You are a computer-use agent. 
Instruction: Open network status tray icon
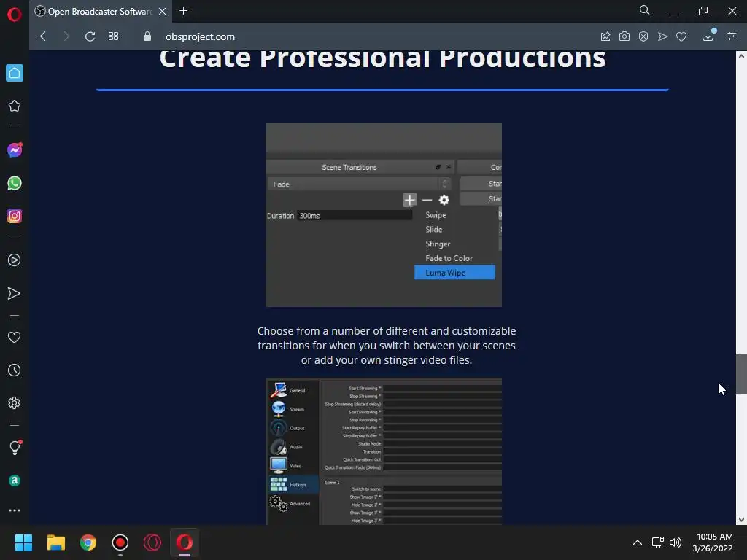point(658,542)
